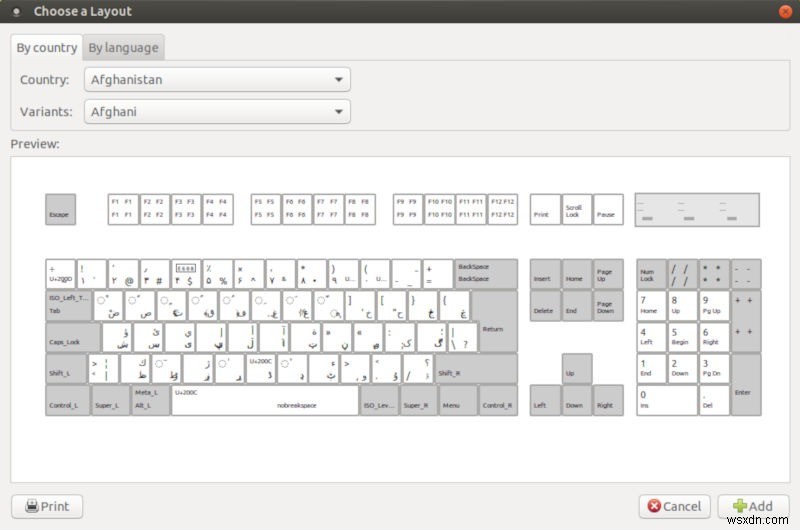Click the F1 key in the preview
Image resolution: width=800 pixels, height=530 pixels.
coord(123,209)
